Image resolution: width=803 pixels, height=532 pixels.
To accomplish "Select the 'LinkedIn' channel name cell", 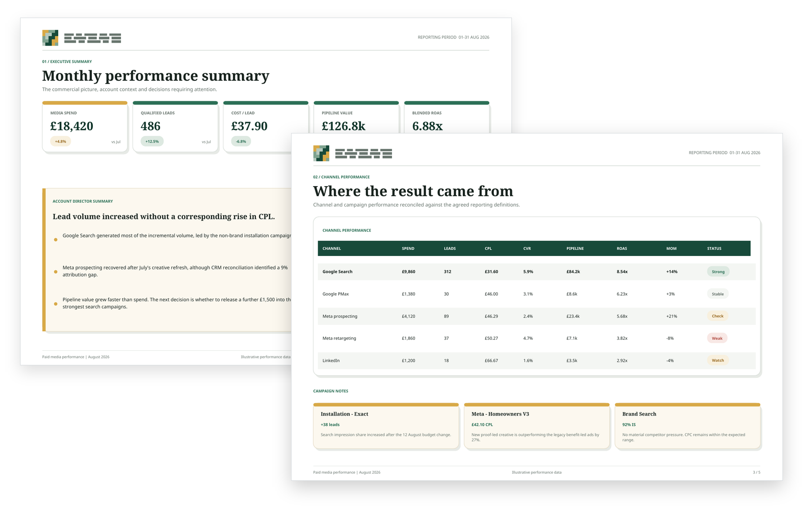I will tap(331, 360).
